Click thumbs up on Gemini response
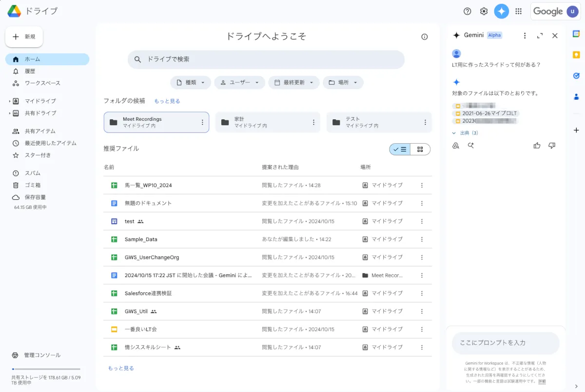585x392 pixels. pos(537,145)
